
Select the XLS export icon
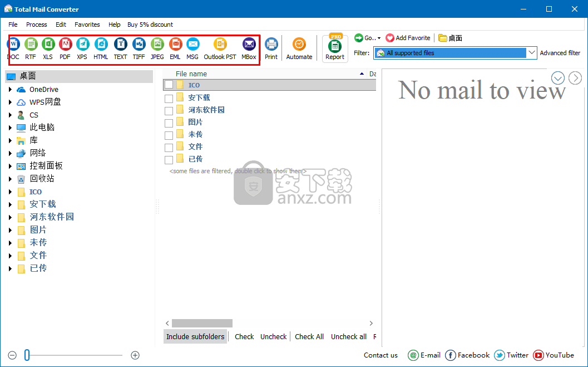click(48, 48)
